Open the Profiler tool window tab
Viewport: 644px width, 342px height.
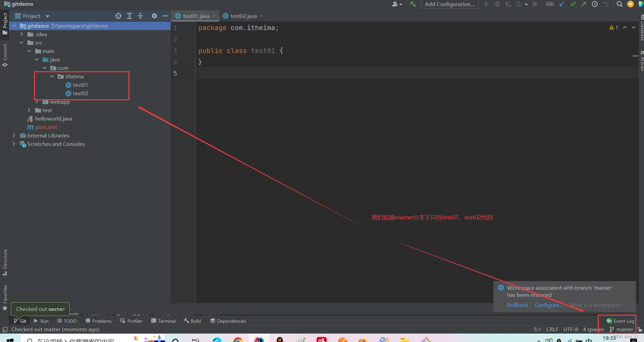131,321
